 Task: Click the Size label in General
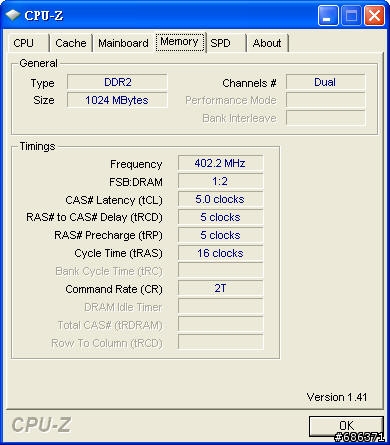coord(44,100)
